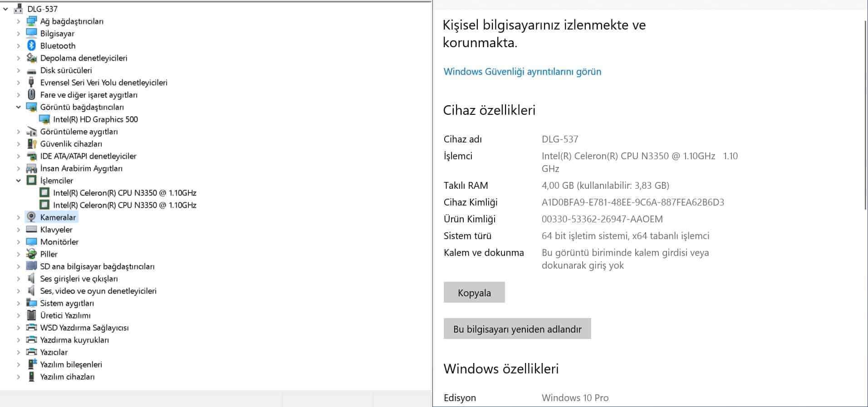868x407 pixels.
Task: Open Windows Güvenliği ayrıntılarını görün link
Action: (522, 71)
